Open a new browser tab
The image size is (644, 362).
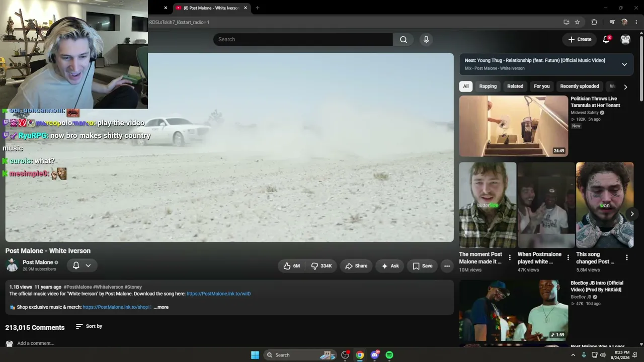click(x=257, y=8)
